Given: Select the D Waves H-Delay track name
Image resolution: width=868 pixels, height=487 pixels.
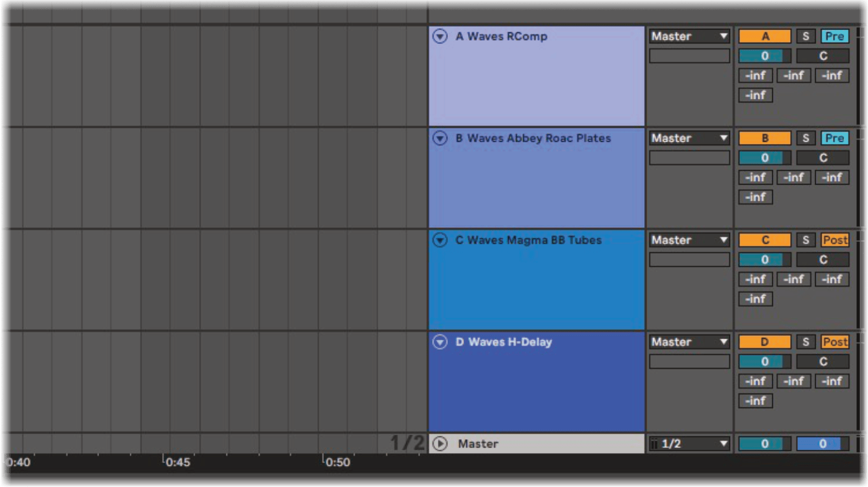Looking at the screenshot, I should 504,341.
